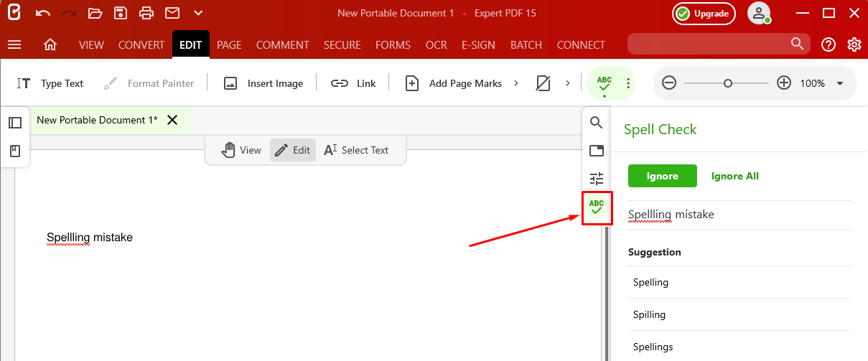Image resolution: width=868 pixels, height=361 pixels.
Task: Send by email envelope icon
Action: point(172,13)
